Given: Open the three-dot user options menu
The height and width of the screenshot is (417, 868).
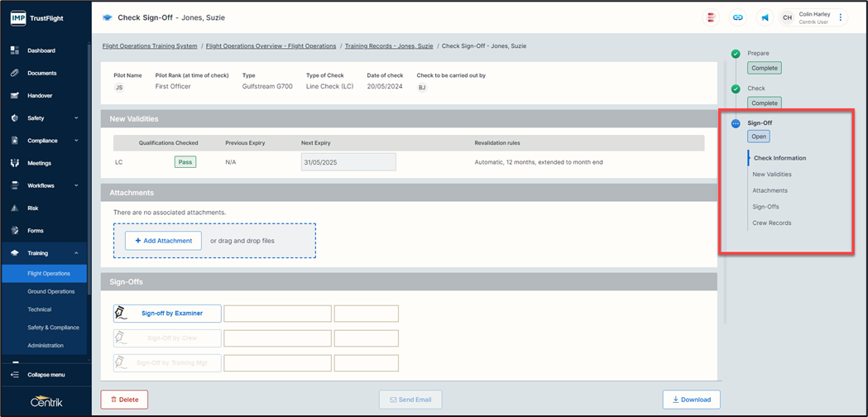Looking at the screenshot, I should click(841, 17).
